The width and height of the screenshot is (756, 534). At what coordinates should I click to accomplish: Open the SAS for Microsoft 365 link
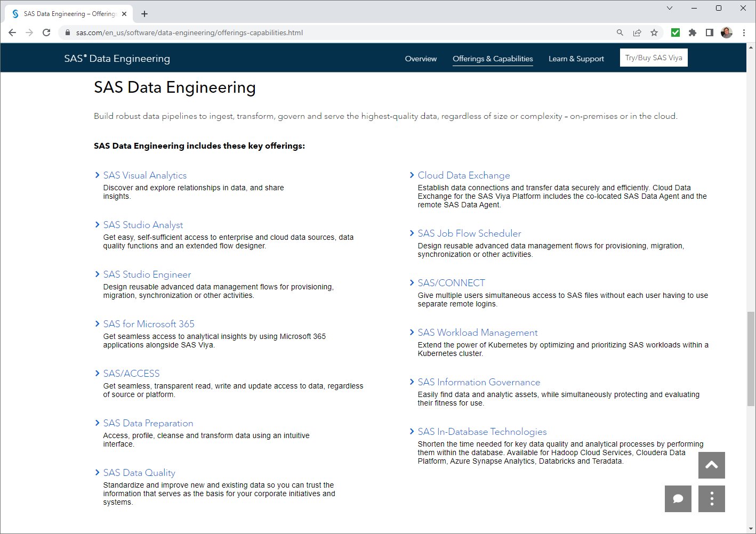pyautogui.click(x=149, y=324)
